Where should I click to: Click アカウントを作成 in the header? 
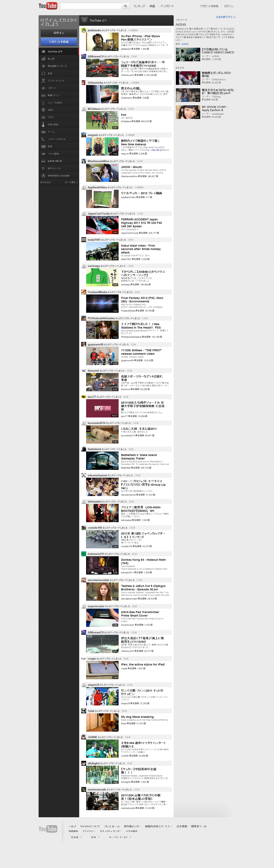coord(209,6)
